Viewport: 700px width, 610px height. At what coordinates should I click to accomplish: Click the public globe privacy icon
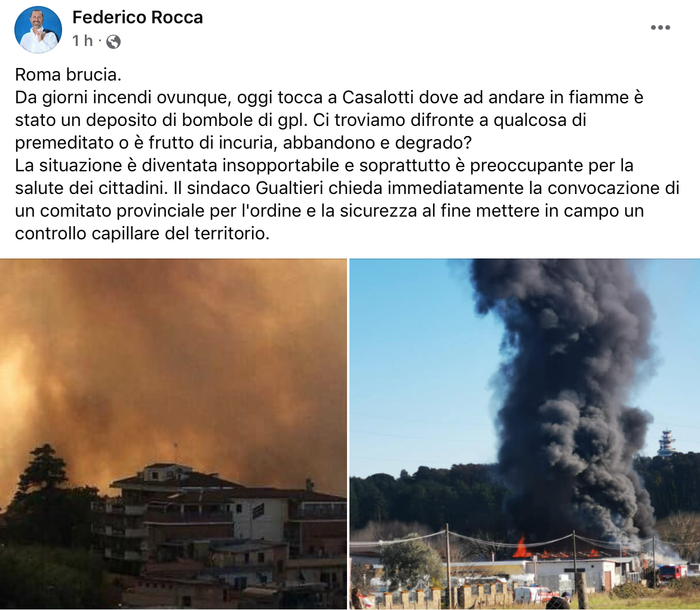pyautogui.click(x=113, y=42)
